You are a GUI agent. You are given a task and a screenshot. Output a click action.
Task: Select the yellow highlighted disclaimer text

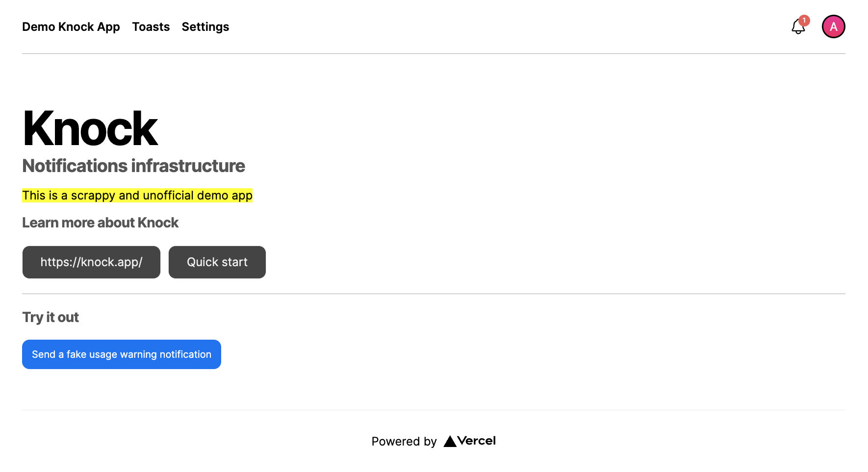click(x=137, y=195)
